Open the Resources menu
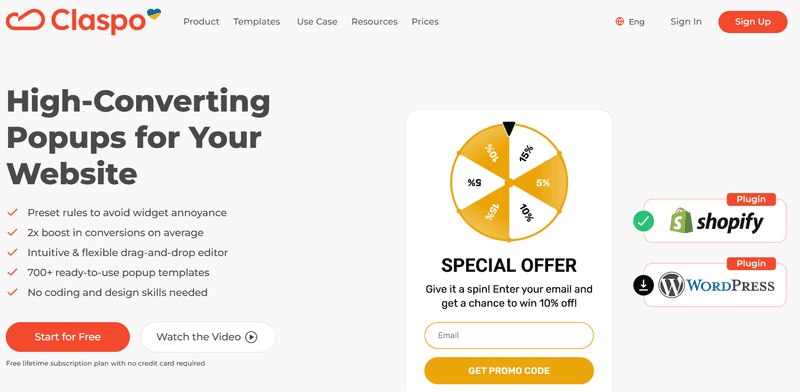The image size is (800, 392). pos(374,21)
